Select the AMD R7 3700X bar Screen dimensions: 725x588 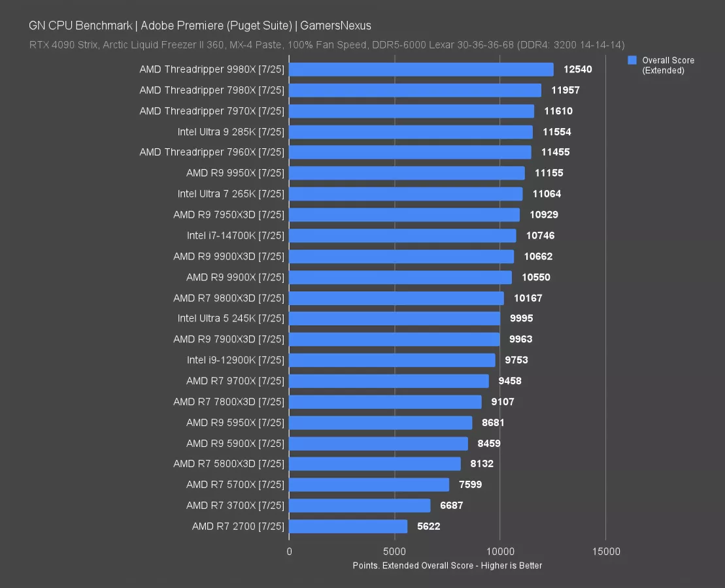(360, 506)
